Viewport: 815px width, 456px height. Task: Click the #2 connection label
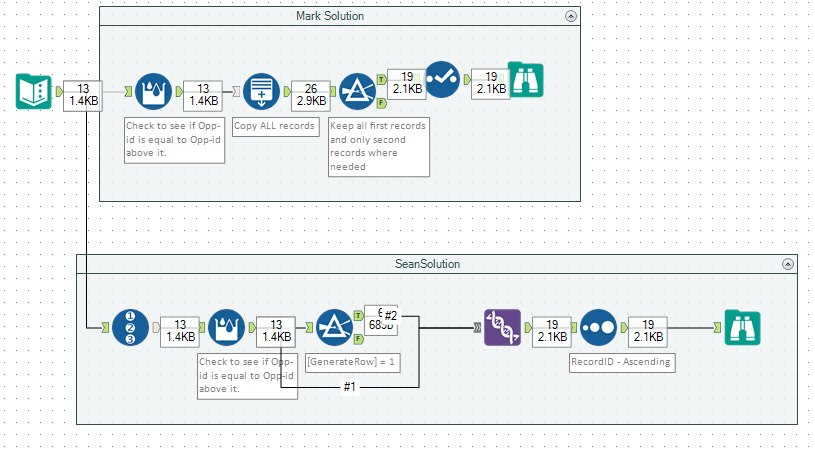391,316
